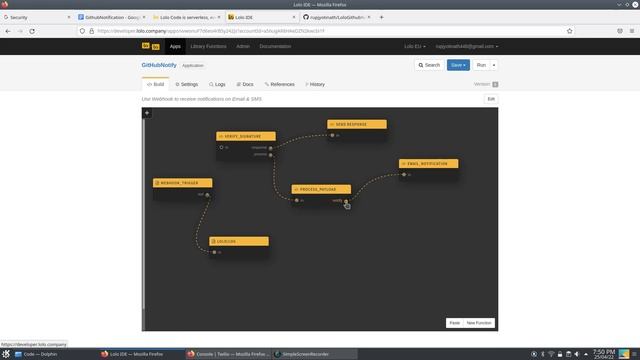This screenshot has width=640, height=360.
Task: Click VERIFY_SIGNATURE lower output port
Action: coord(271,155)
